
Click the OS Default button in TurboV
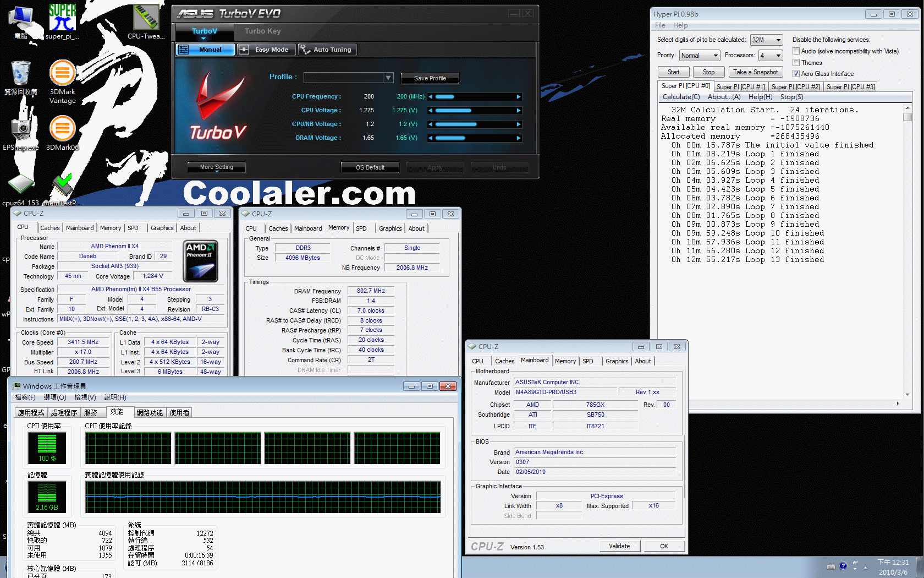pos(370,167)
